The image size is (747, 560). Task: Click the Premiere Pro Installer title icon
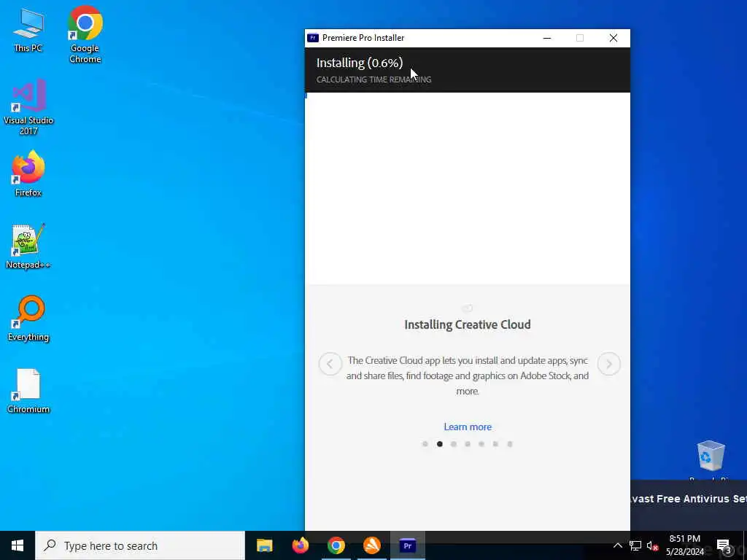313,38
